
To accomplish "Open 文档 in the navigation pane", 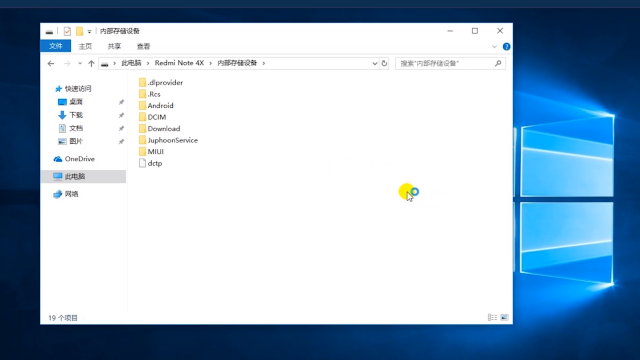I will click(76, 128).
